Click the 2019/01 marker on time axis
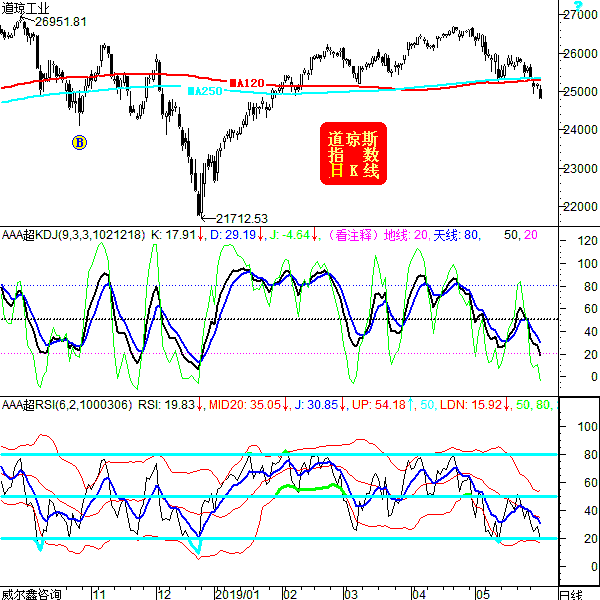This screenshot has width=600, height=600. [237, 594]
